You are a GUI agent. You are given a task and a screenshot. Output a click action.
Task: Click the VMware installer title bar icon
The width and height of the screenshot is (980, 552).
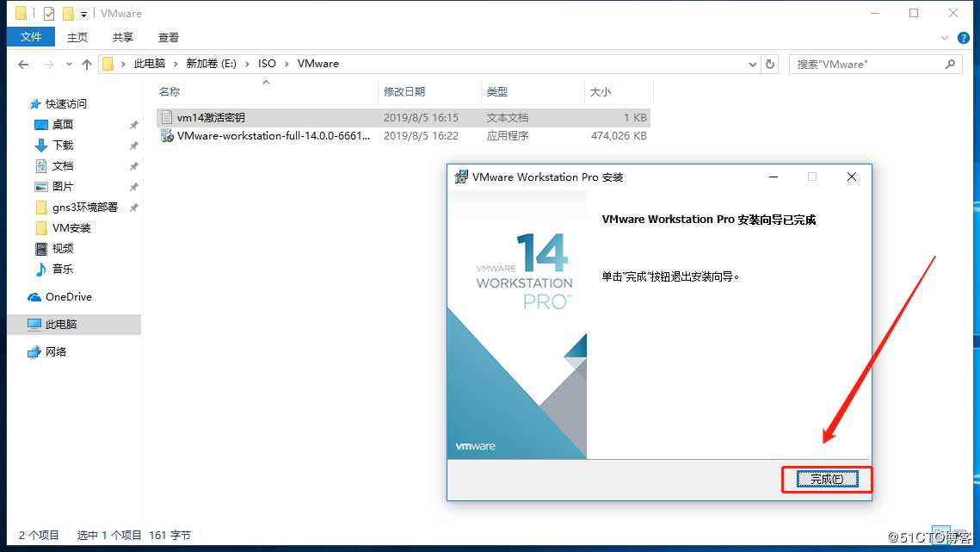461,177
